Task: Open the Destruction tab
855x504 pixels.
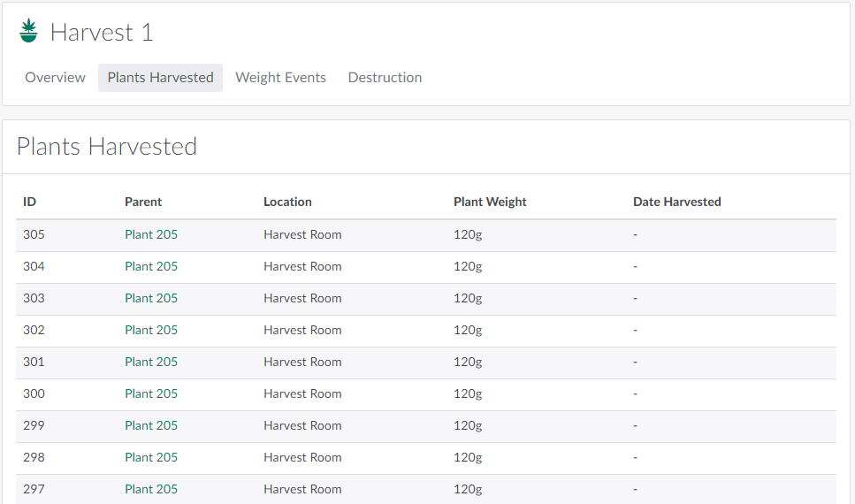Action: coord(385,78)
